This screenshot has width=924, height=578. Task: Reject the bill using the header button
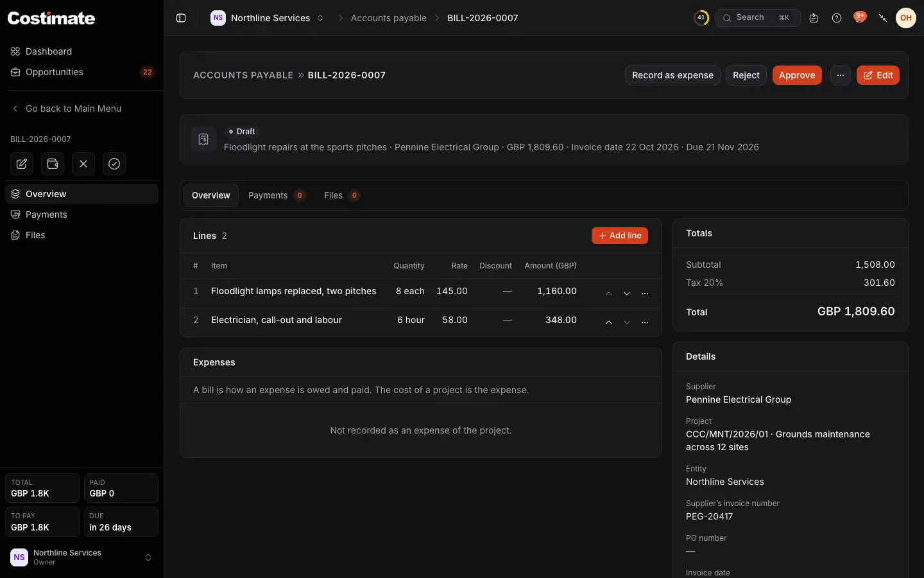pyautogui.click(x=746, y=75)
